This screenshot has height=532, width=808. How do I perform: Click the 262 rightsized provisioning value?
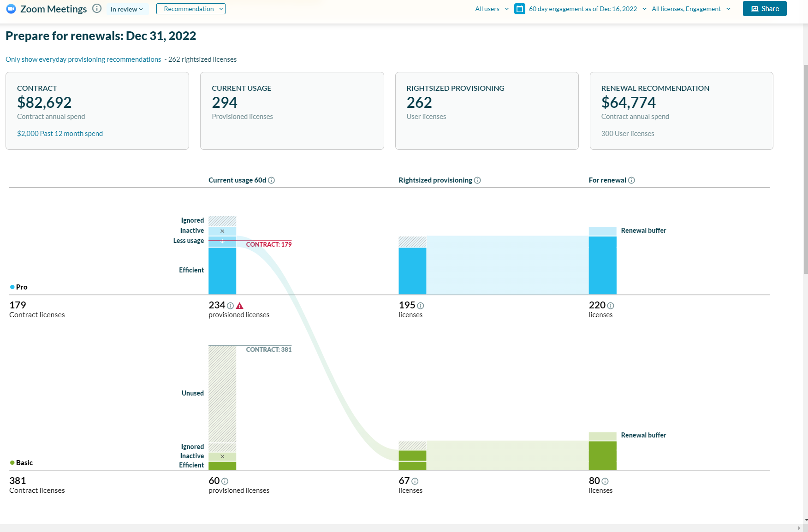(x=419, y=102)
